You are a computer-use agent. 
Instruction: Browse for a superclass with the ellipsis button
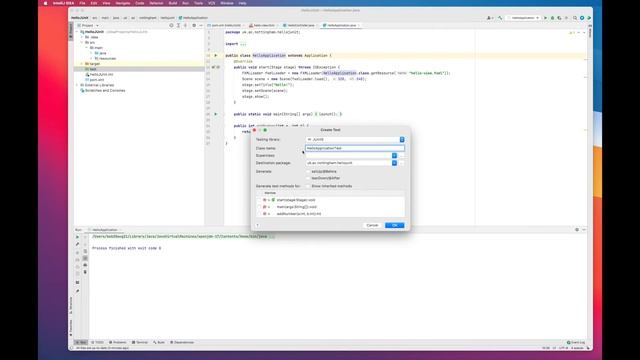(x=402, y=156)
